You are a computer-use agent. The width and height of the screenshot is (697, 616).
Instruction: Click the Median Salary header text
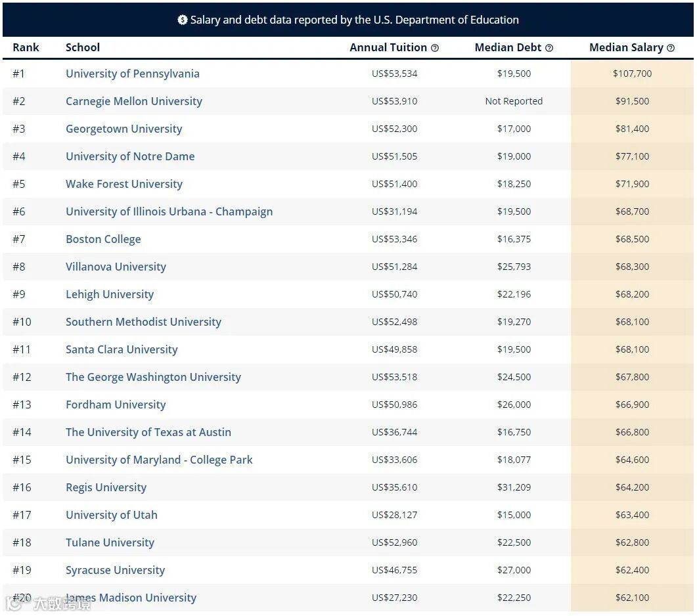(626, 47)
